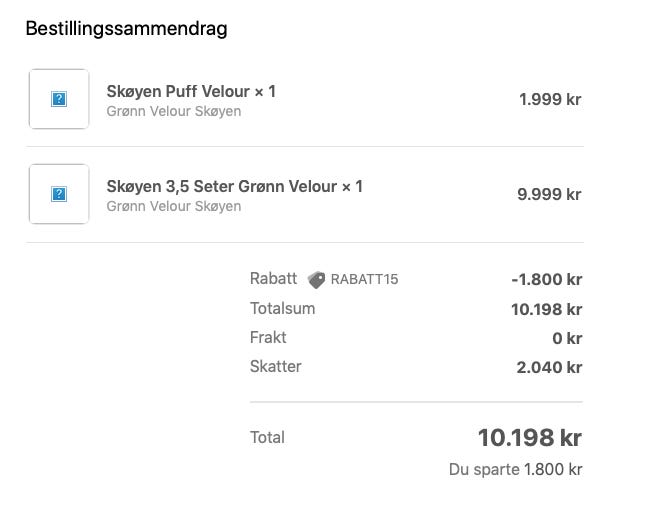Click the Du sparte 1.800 kr text
The height and width of the screenshot is (522, 646).
click(515, 469)
